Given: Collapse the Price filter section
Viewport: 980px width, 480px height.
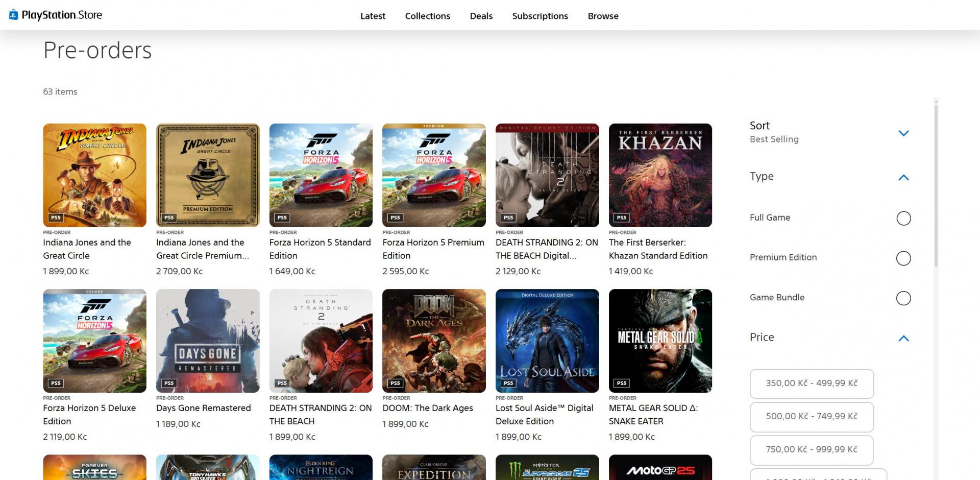Looking at the screenshot, I should tap(903, 338).
